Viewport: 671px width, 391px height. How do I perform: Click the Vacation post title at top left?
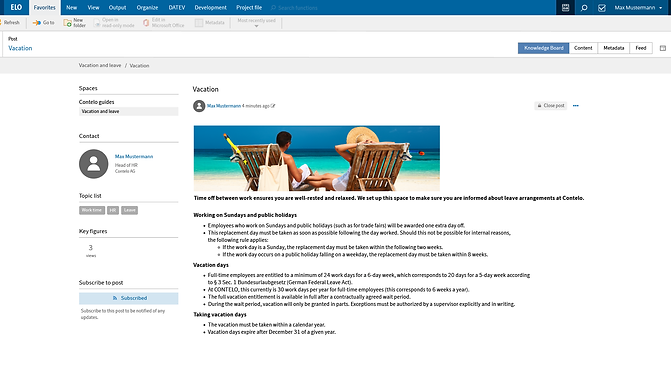[20, 48]
